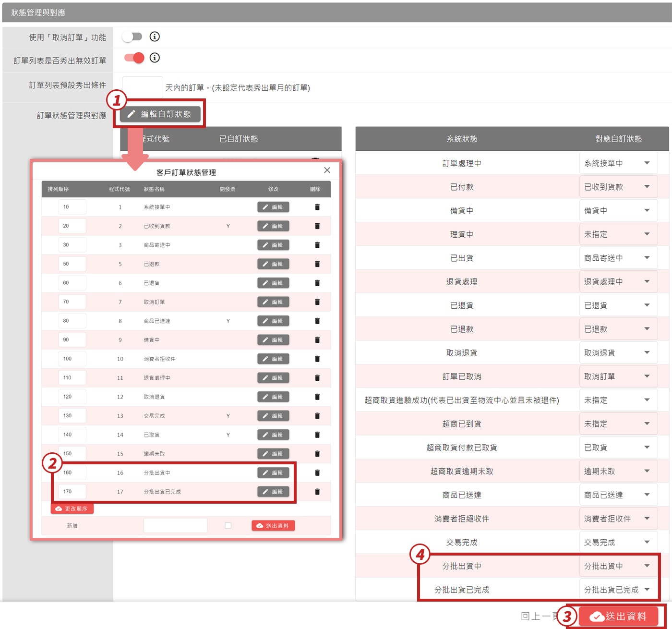Viewport: 672px width, 629px height.
Task: Delete the 退貨處理中 status row
Action: click(x=317, y=377)
